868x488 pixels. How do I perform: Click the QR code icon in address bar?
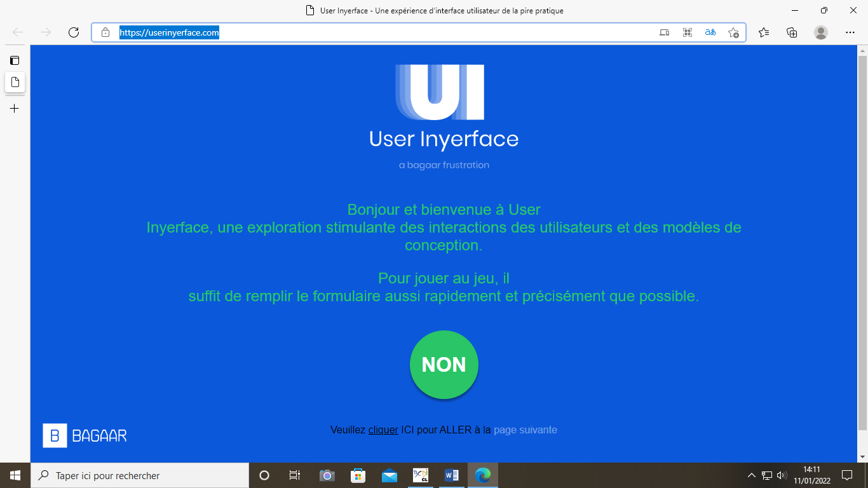click(x=688, y=32)
